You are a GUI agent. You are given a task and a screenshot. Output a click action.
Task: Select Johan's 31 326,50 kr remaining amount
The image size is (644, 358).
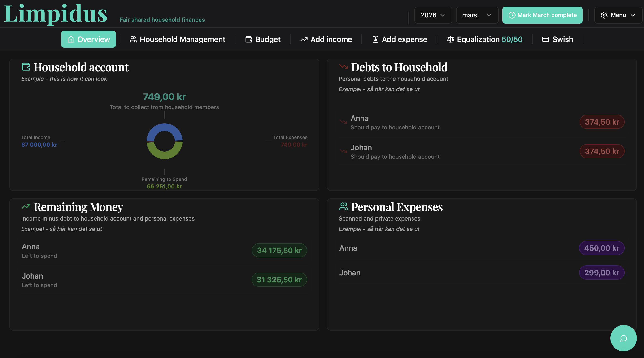click(279, 280)
